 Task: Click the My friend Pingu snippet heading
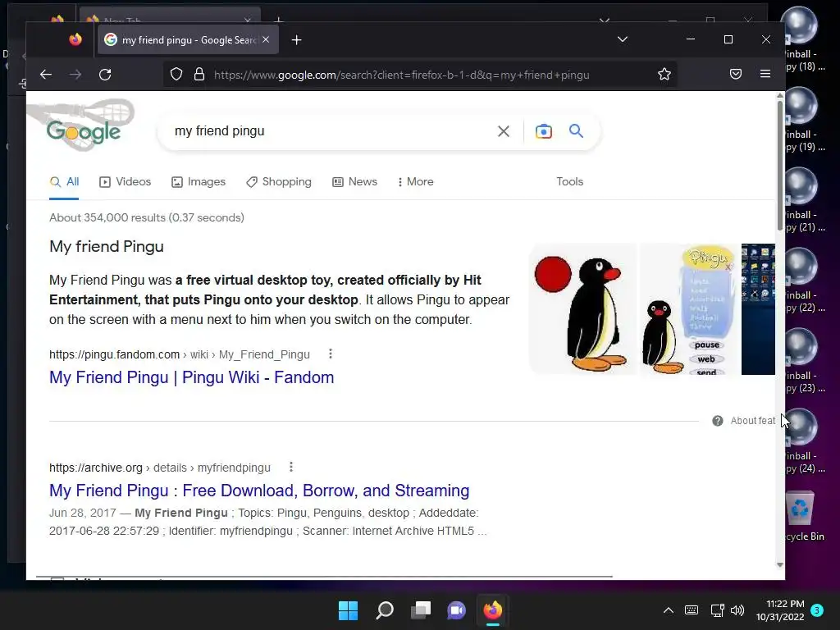pyautogui.click(x=107, y=246)
